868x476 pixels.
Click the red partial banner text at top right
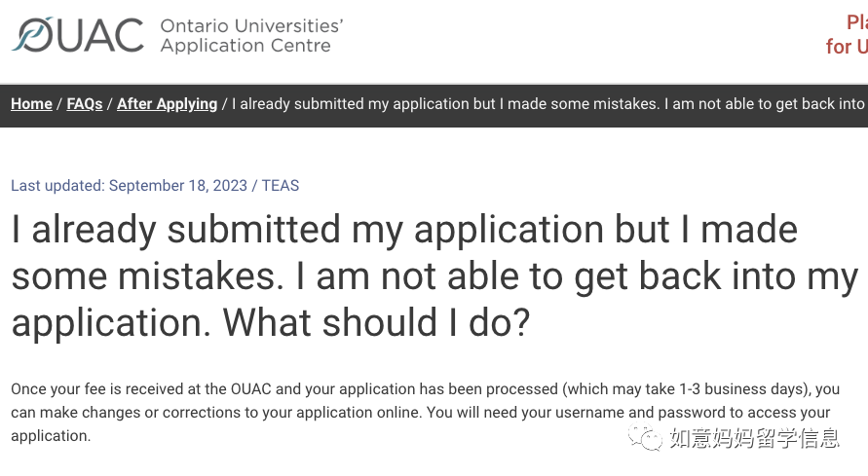[x=847, y=34]
